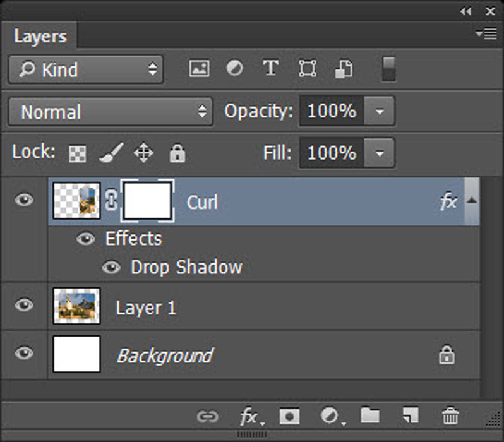Toggle the Drop Shadow effect visibility
504x442 pixels.
coord(111,268)
